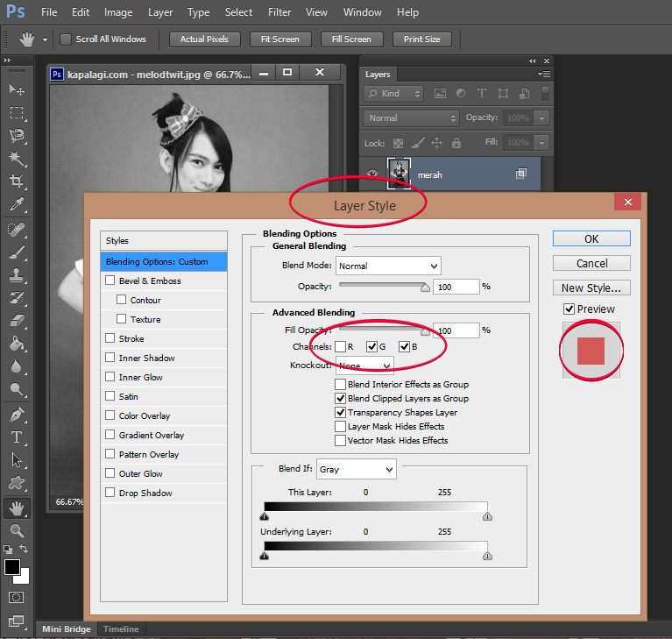Collapse Layers panel double-arrow
Screen dimensions: 672x639
point(533,60)
